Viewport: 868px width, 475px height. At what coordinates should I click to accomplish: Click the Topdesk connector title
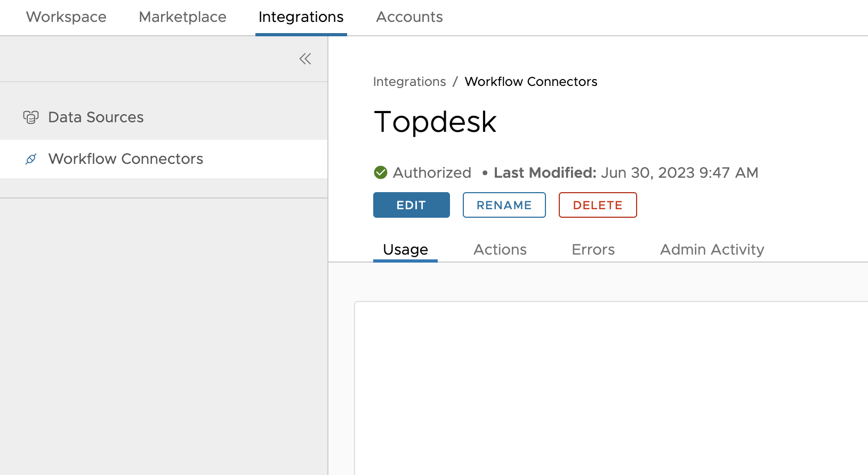click(x=435, y=122)
